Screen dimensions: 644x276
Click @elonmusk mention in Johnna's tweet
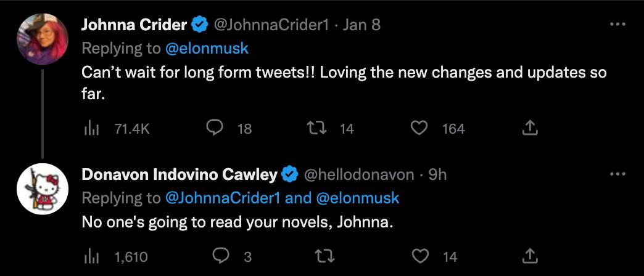coord(205,48)
